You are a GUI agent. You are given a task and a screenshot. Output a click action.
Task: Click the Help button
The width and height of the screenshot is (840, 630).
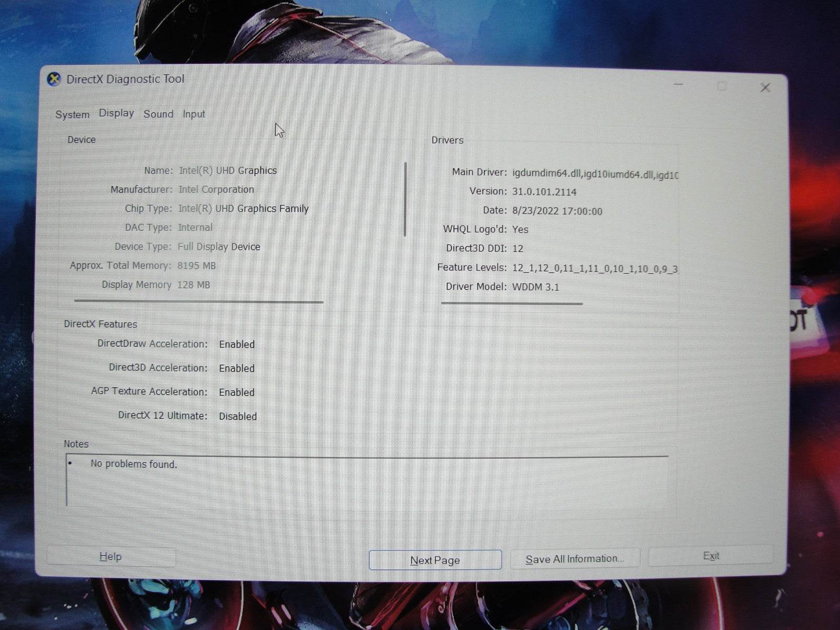110,556
